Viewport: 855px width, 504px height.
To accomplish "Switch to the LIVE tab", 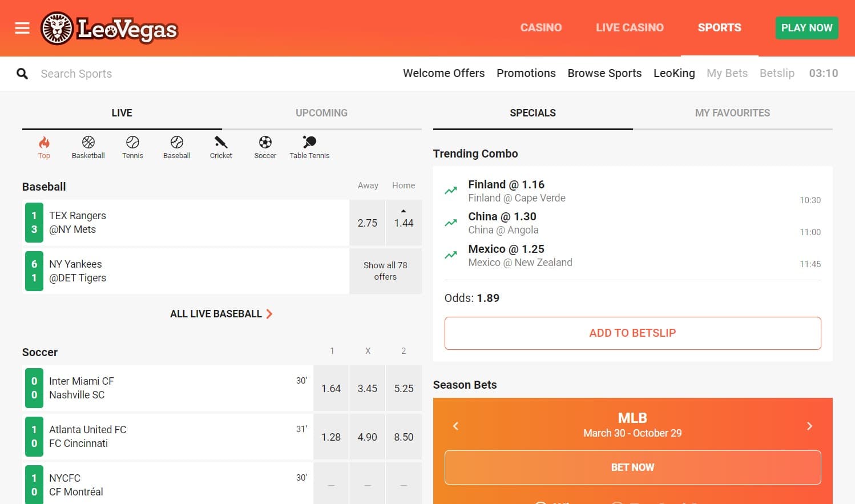I will coord(122,113).
